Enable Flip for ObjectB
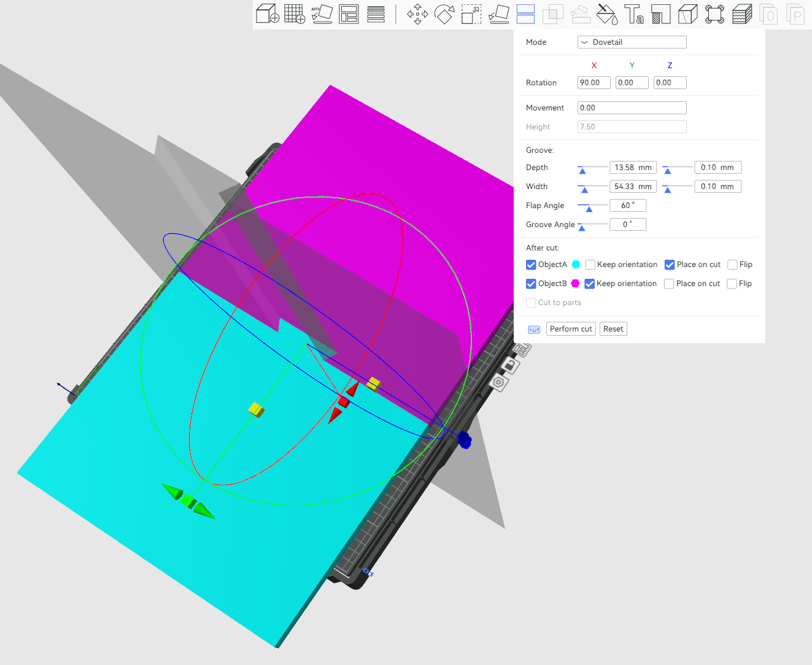Screen dimensions: 812x665 (x=732, y=284)
